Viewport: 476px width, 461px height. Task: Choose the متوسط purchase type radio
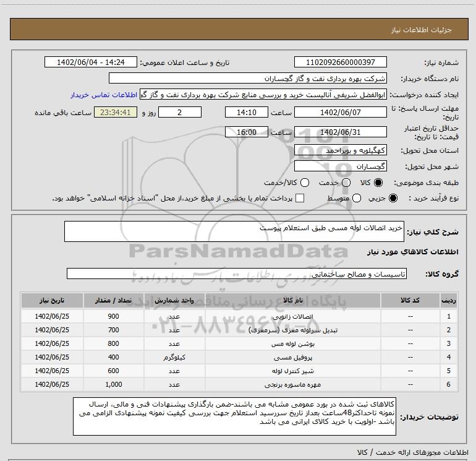[x=357, y=198]
